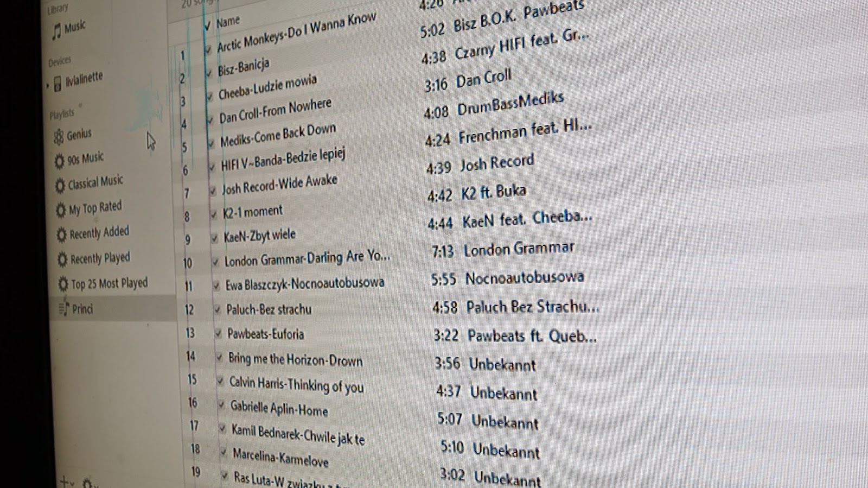Open Recently Played playlist
Screen dimensions: 868x488
coord(94,258)
